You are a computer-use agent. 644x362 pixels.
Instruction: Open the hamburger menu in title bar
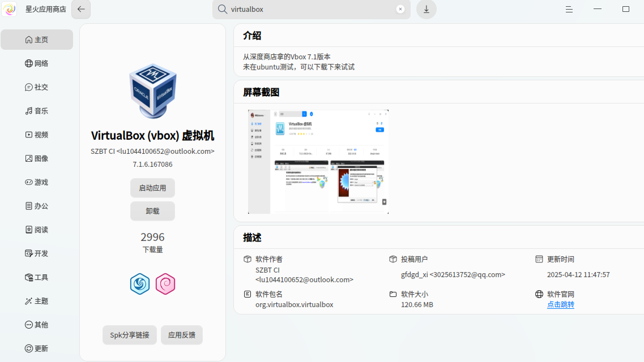(569, 9)
